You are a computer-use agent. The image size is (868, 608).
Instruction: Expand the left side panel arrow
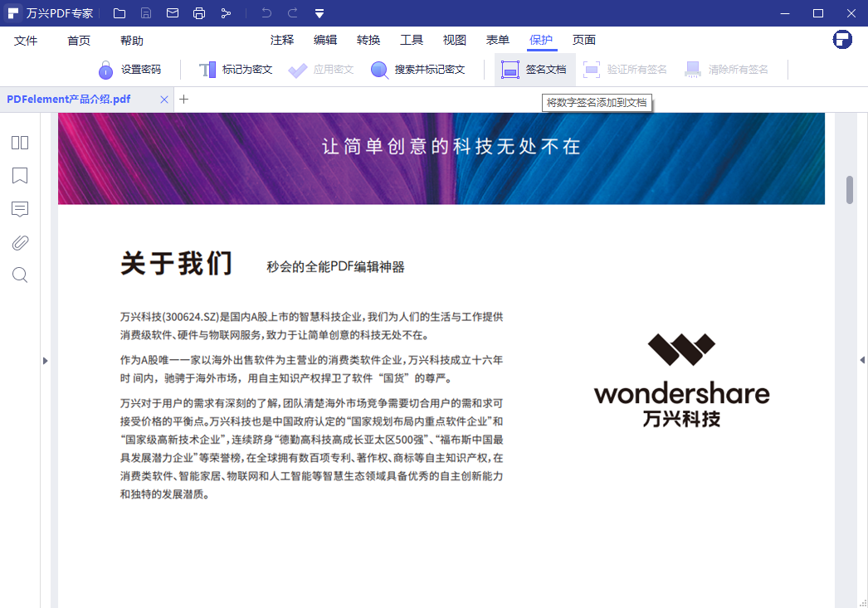coord(46,361)
